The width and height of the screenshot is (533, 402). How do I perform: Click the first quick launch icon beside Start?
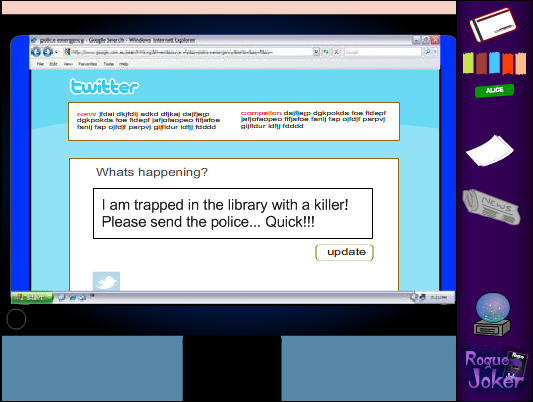62,297
